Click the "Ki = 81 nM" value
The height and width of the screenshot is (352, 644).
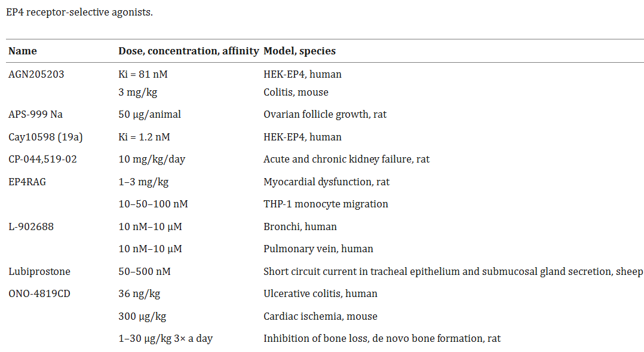[x=148, y=74]
